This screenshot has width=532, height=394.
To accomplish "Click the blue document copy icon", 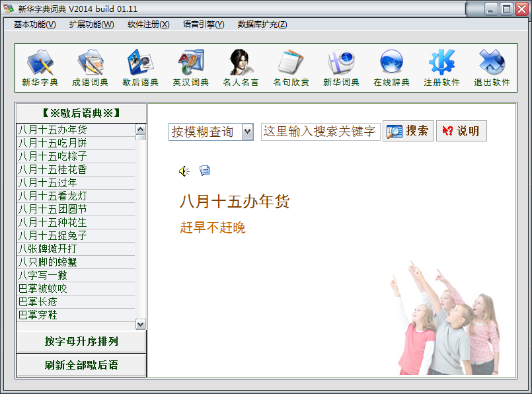I will click(x=205, y=171).
